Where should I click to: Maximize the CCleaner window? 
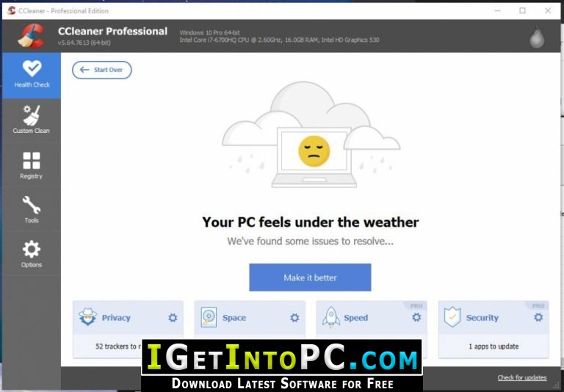click(x=522, y=11)
